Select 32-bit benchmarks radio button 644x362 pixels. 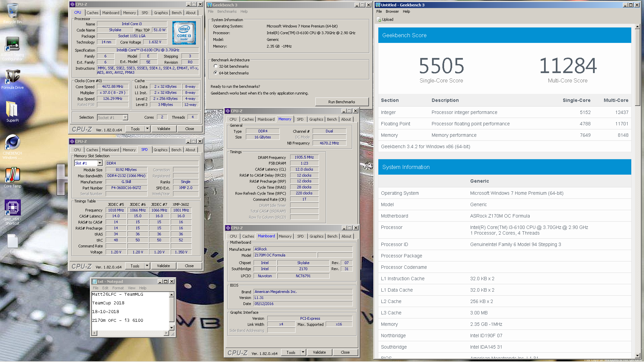216,66
